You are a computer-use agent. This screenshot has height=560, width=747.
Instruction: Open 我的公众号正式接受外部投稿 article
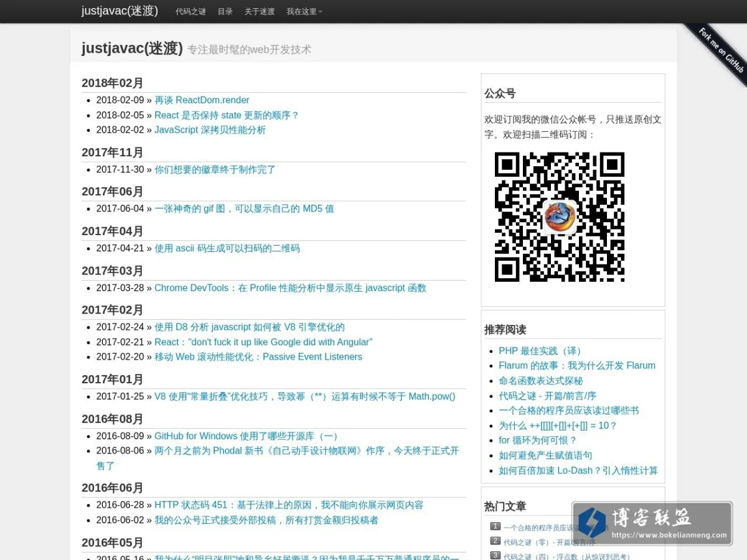tap(266, 520)
